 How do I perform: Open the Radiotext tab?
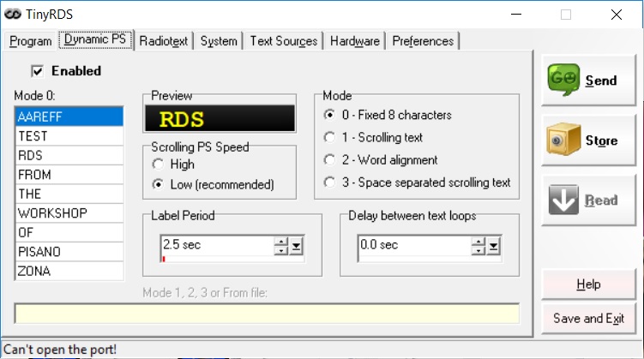(164, 41)
